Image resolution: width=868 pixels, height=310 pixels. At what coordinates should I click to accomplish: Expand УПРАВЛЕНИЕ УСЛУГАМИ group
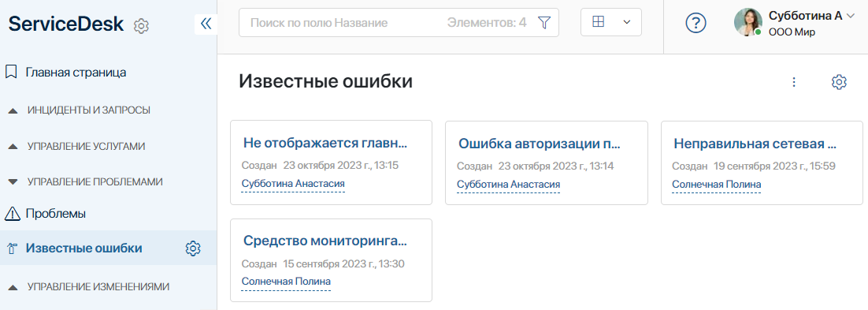pos(87,147)
